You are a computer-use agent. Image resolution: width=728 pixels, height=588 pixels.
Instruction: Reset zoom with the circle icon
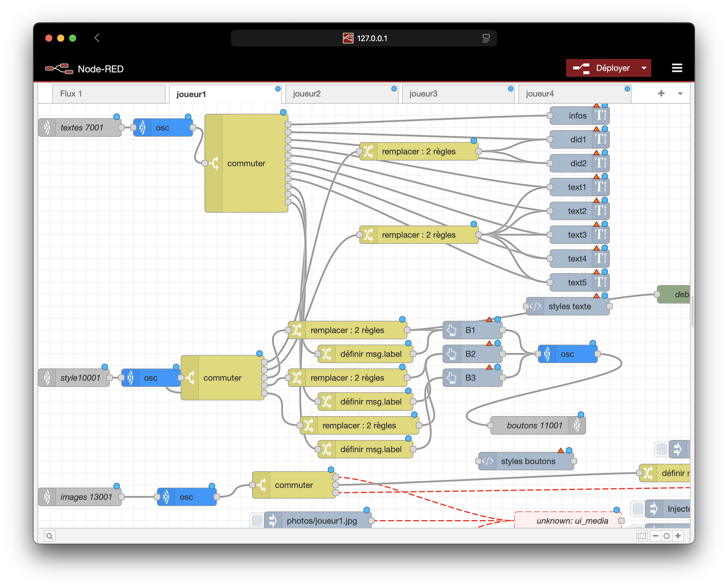(x=667, y=536)
